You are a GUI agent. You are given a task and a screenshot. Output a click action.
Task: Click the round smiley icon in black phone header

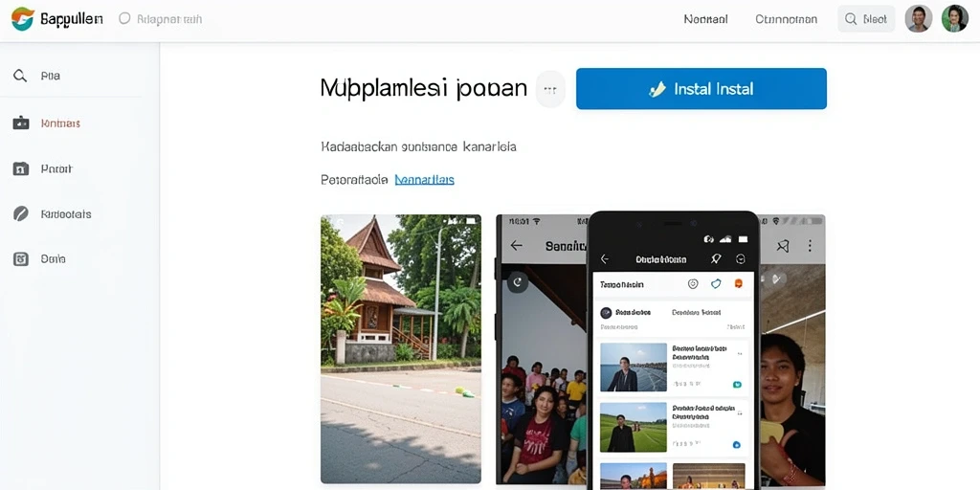pos(741,258)
